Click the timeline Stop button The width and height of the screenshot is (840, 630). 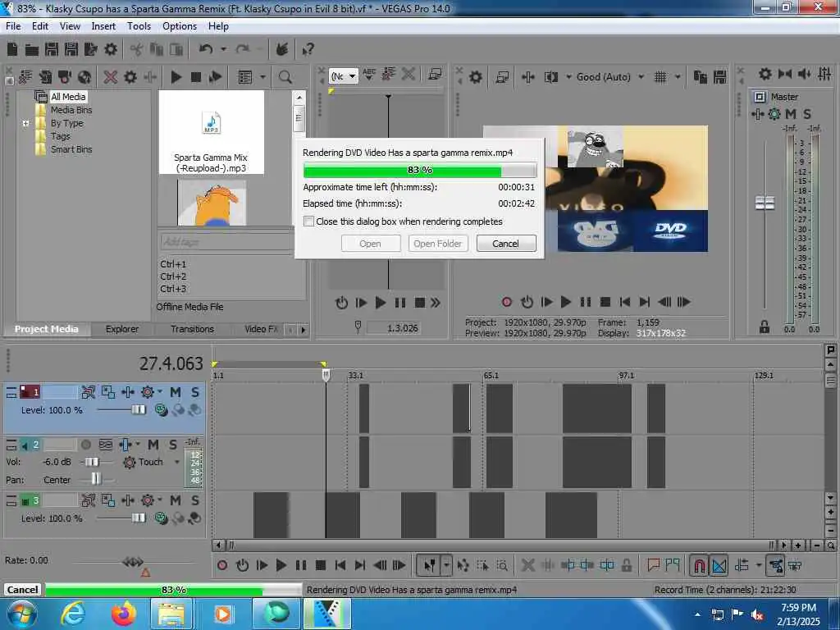[321, 565]
